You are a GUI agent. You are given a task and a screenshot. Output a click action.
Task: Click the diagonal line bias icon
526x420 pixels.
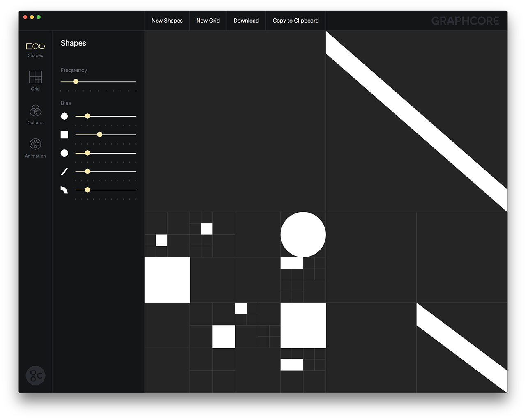65,172
